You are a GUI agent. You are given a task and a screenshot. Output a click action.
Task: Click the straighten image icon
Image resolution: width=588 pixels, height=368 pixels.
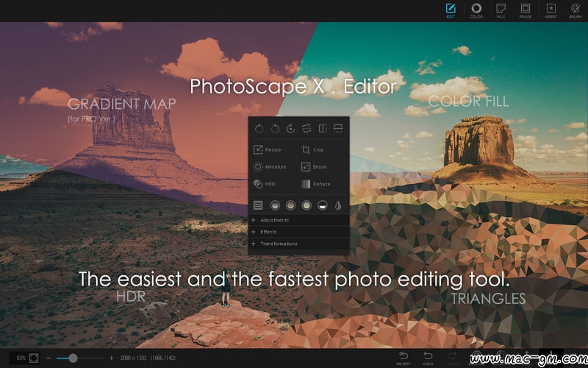click(306, 129)
